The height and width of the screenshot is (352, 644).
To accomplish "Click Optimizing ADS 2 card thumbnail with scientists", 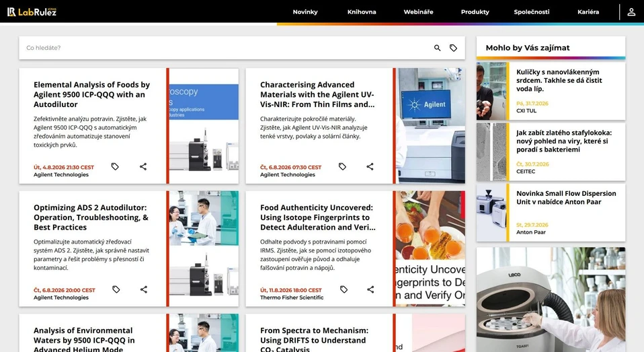I will point(204,248).
